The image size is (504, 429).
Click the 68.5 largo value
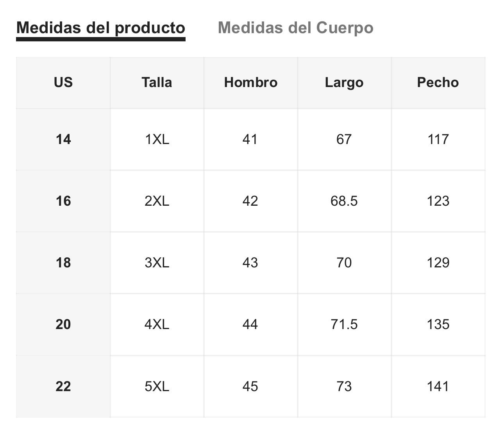pos(344,201)
